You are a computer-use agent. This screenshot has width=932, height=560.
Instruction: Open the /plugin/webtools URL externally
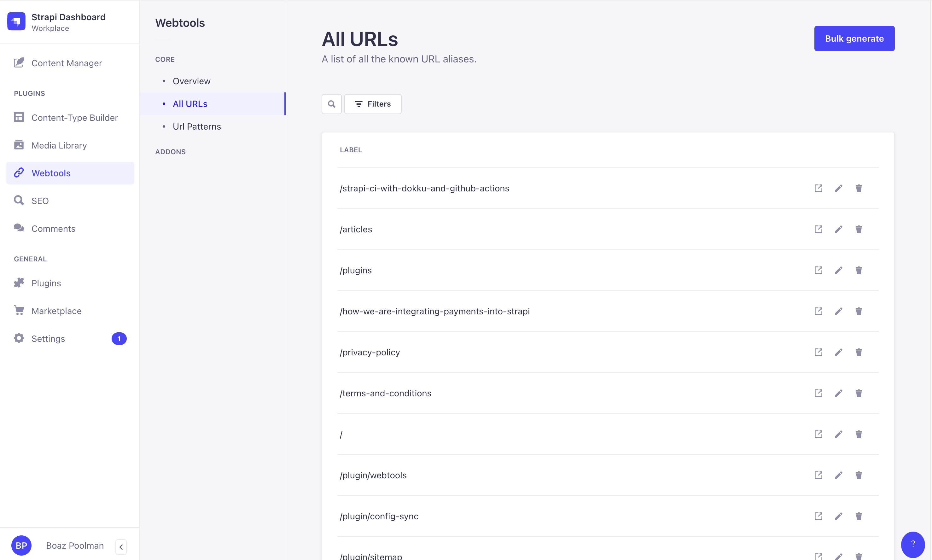(x=818, y=475)
